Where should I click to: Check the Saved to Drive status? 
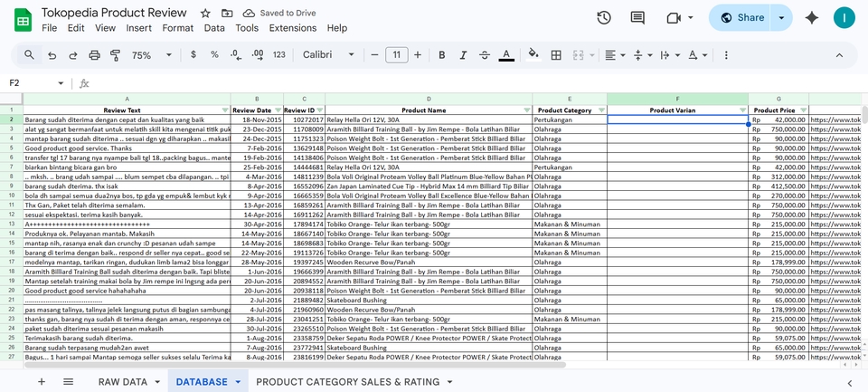pos(280,14)
